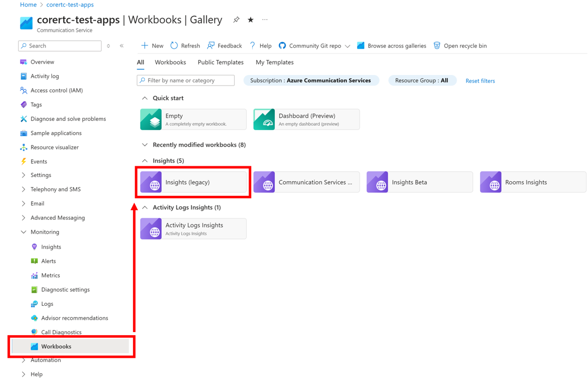Click the Reset filters link

(x=480, y=81)
